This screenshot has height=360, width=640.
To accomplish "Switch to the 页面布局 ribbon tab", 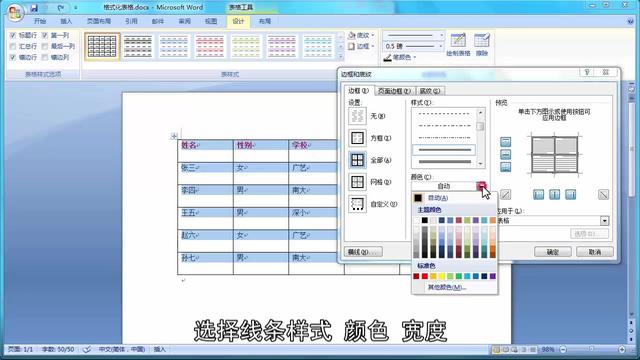I will 99,21.
